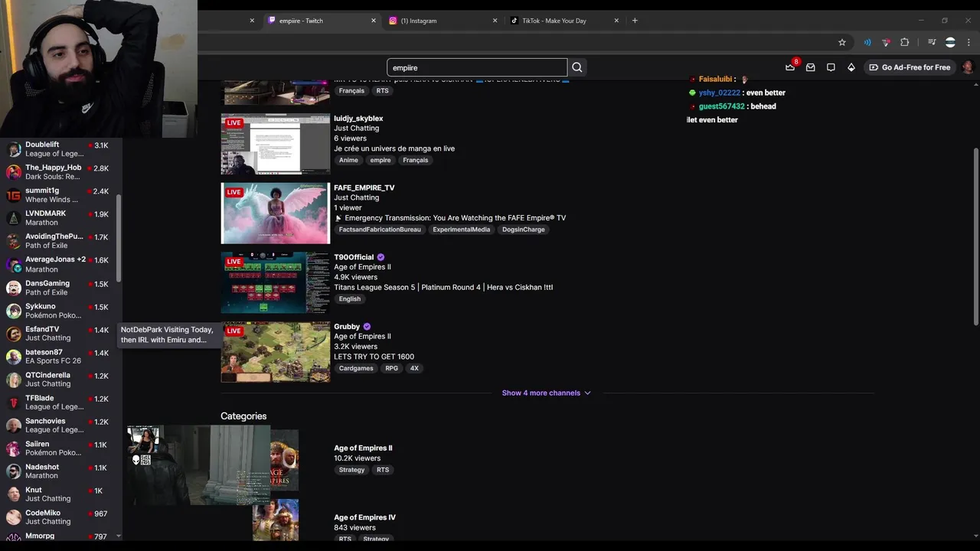Open the Chrome three-dot menu
The image size is (980, 551).
pos(969,42)
